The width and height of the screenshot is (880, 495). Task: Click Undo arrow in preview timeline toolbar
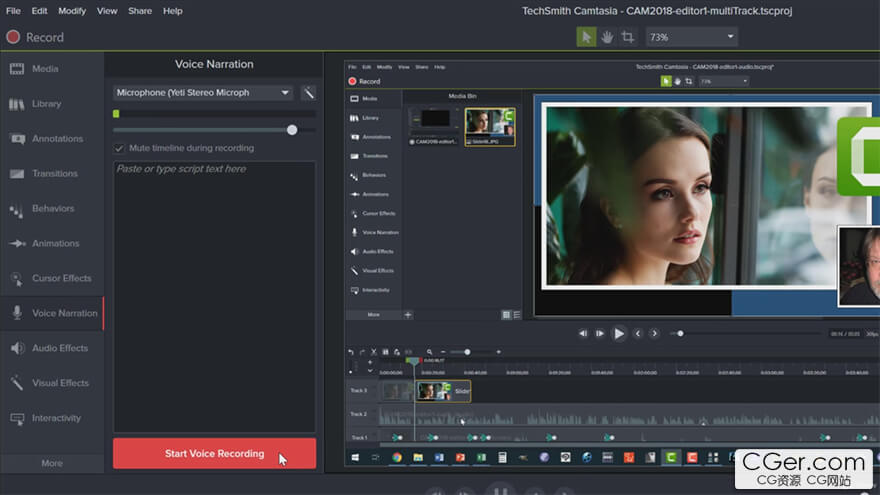tap(351, 352)
